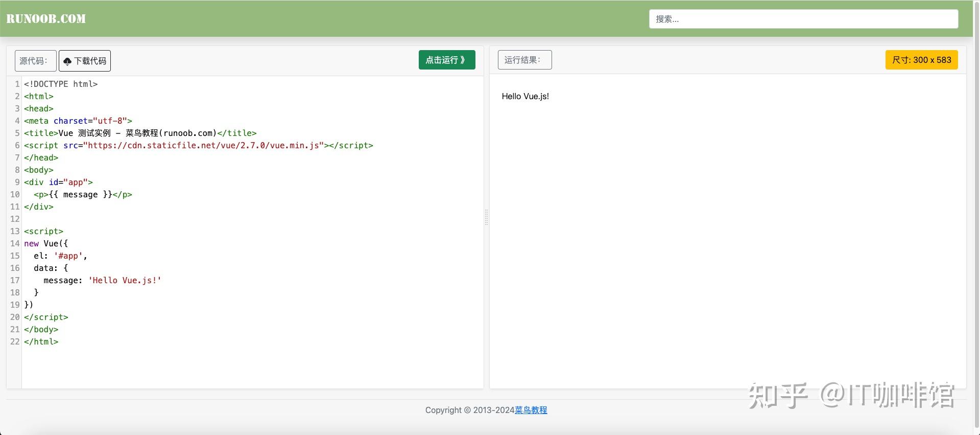
Task: Click the data: { line
Action: [x=51, y=268]
